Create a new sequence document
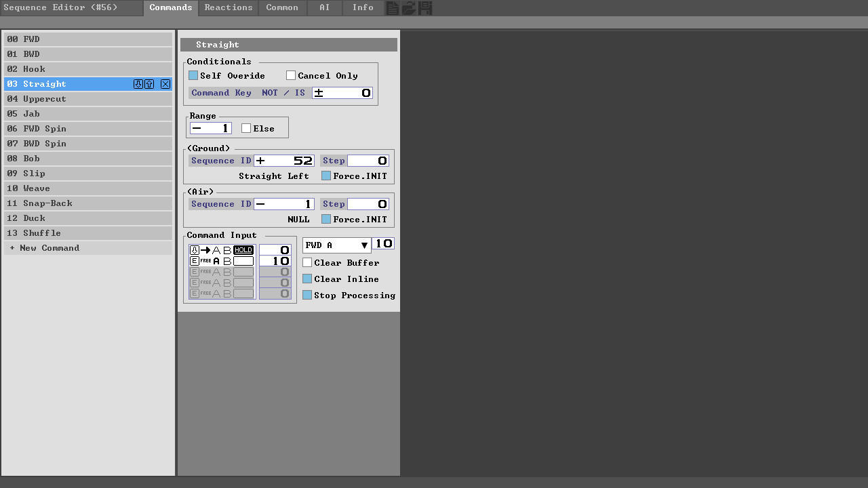 pos(392,7)
